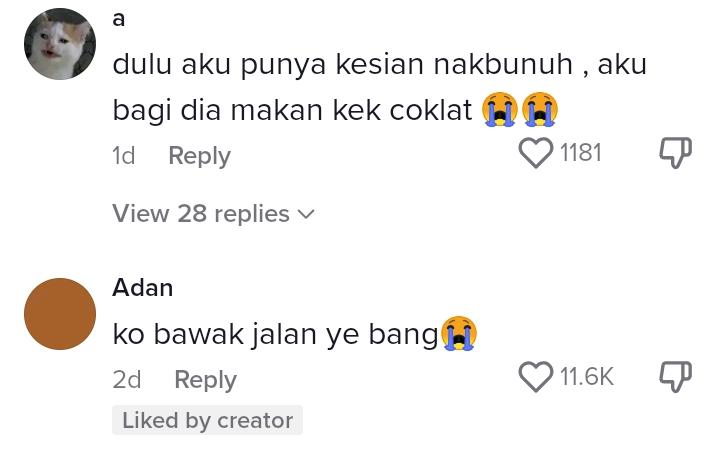Dislike Adan's comment

pyautogui.click(x=676, y=377)
